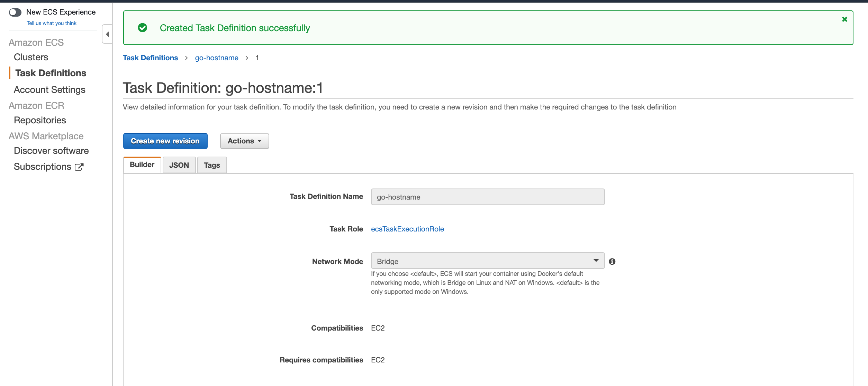The image size is (868, 386).
Task: Switch to the JSON tab
Action: (179, 165)
